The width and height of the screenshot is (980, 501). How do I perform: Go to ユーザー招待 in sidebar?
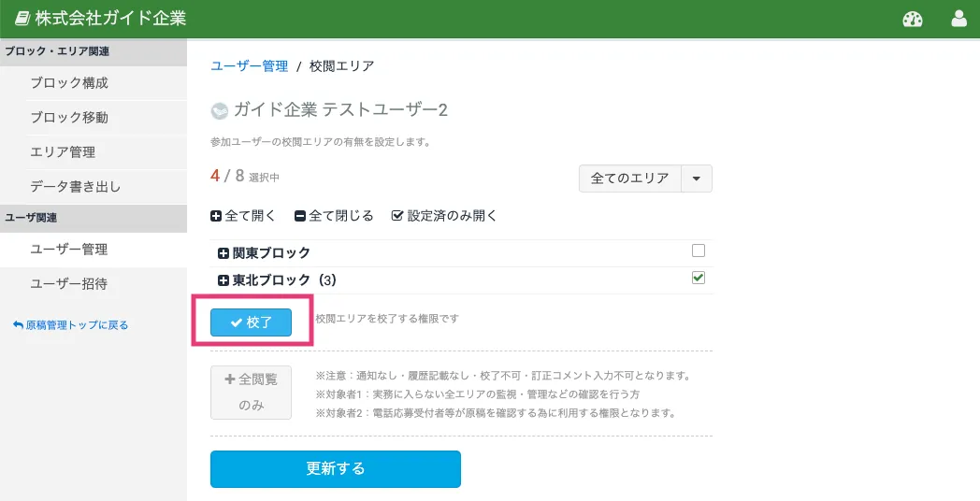click(69, 284)
